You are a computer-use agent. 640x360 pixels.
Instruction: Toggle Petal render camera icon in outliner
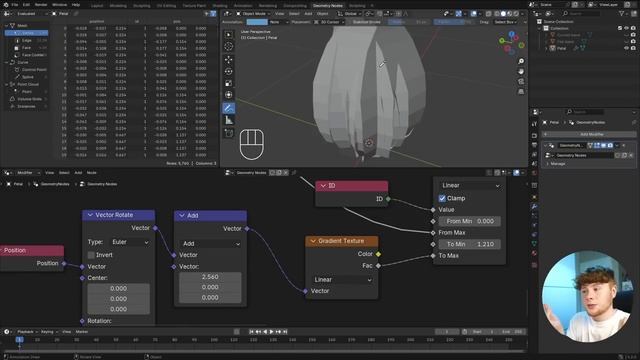pyautogui.click(x=633, y=48)
